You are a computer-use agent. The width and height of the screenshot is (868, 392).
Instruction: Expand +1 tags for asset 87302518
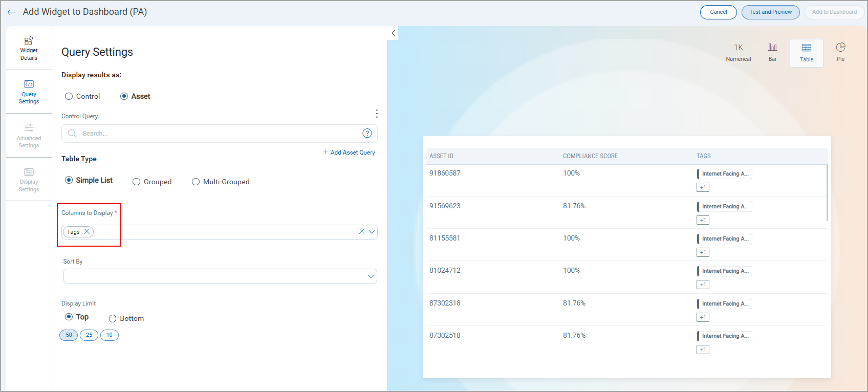pyautogui.click(x=703, y=350)
